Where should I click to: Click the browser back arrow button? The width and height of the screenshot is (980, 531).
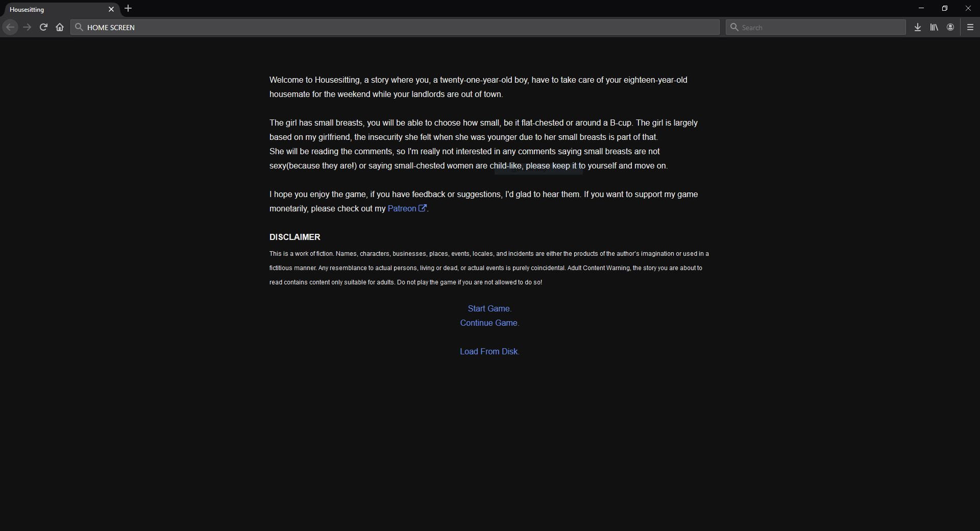tap(10, 28)
